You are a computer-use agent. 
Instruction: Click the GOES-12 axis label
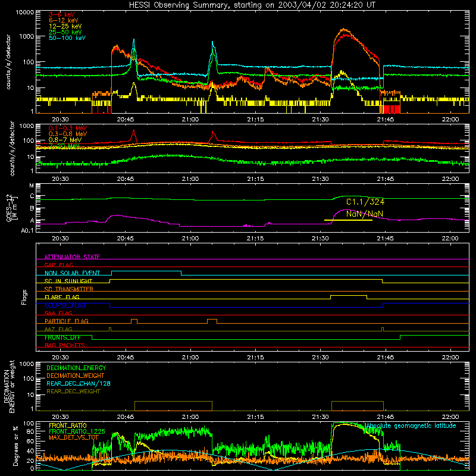coord(11,208)
